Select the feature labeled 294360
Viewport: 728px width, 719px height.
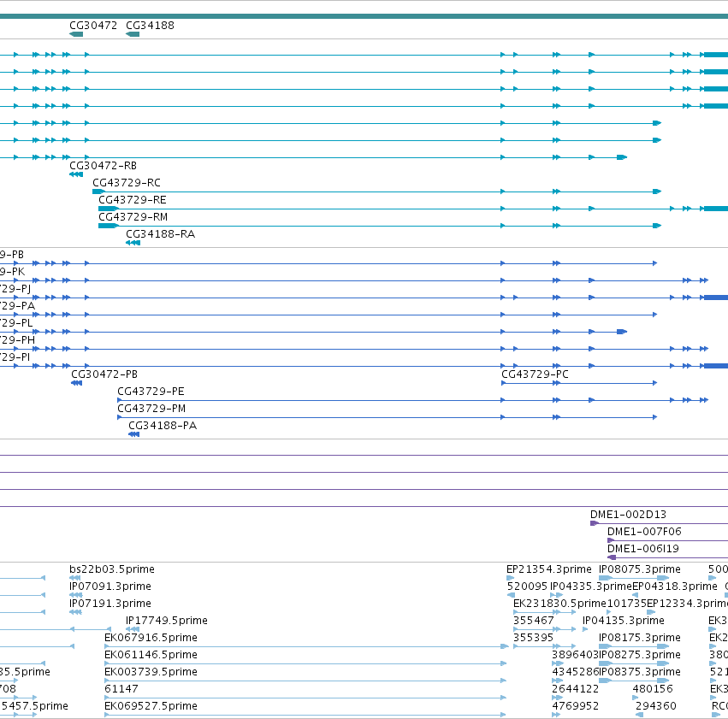click(656, 706)
